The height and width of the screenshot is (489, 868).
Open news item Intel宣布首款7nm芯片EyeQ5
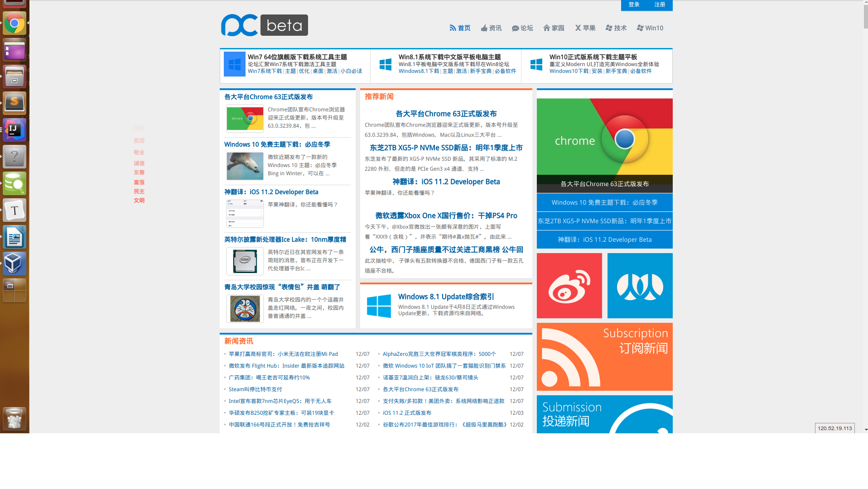tap(280, 401)
